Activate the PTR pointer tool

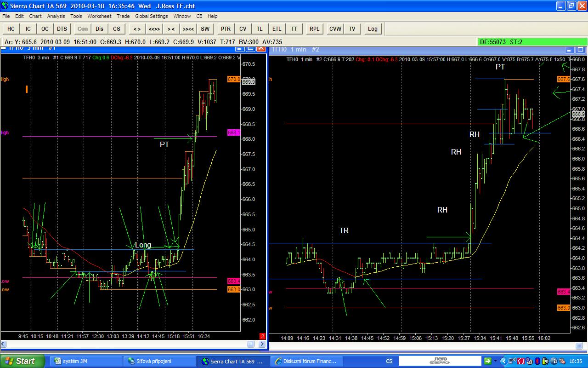tap(226, 29)
